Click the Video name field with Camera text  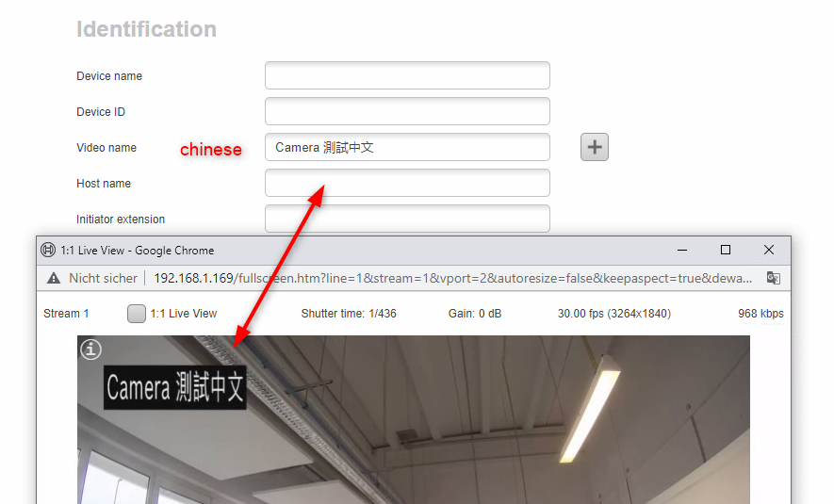click(407, 147)
